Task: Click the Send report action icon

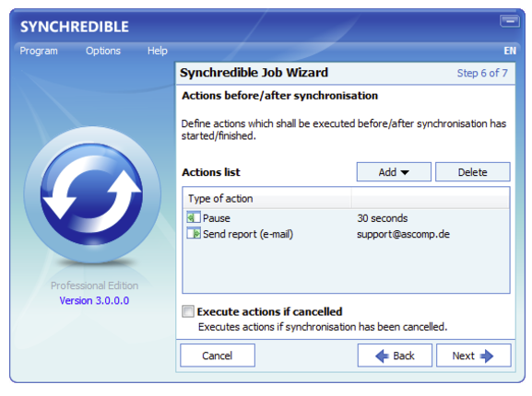Action: point(194,233)
